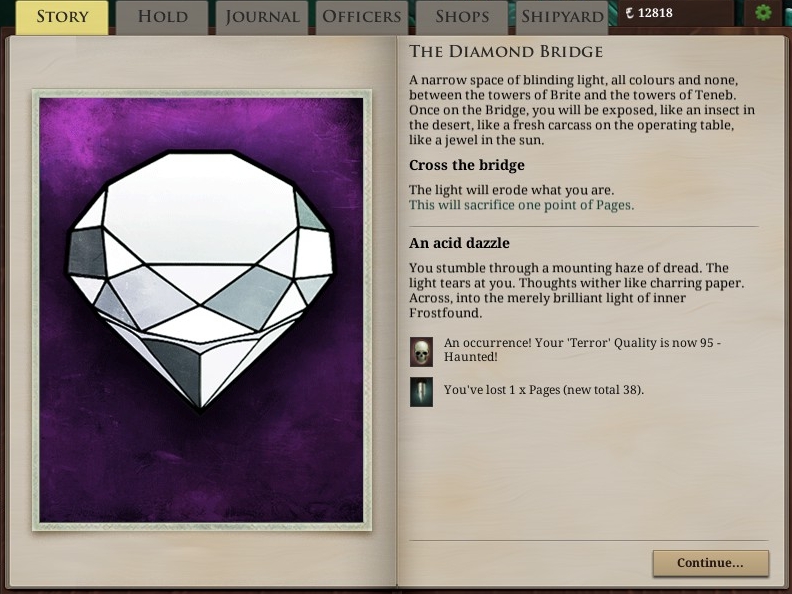Click The Diamond Bridge title
This screenshot has width=792, height=594.
point(506,52)
